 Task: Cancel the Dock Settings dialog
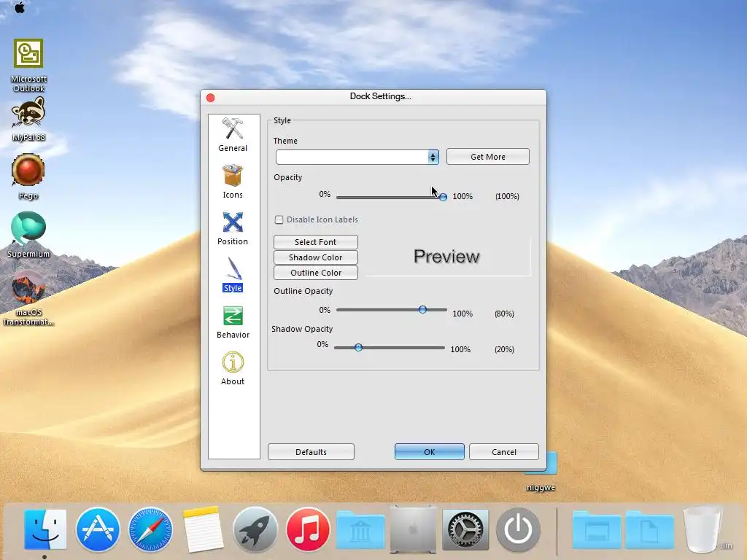click(x=503, y=452)
